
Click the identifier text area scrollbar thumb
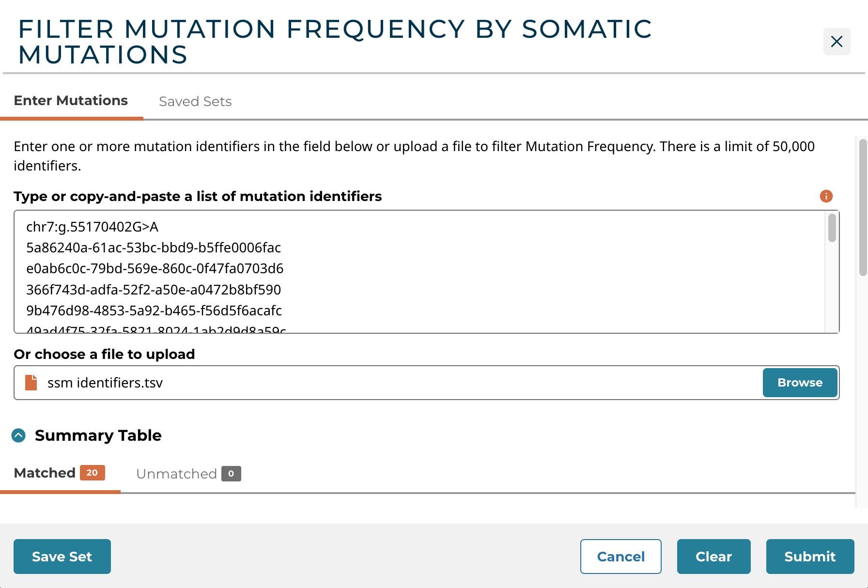tap(832, 228)
